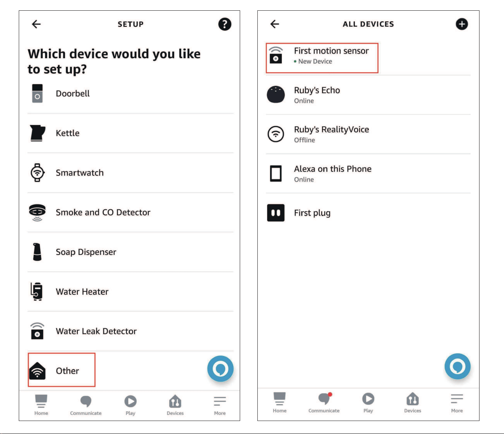This screenshot has height=434, width=504.
Task: Open Home tab on All Devices screen
Action: 280,403
